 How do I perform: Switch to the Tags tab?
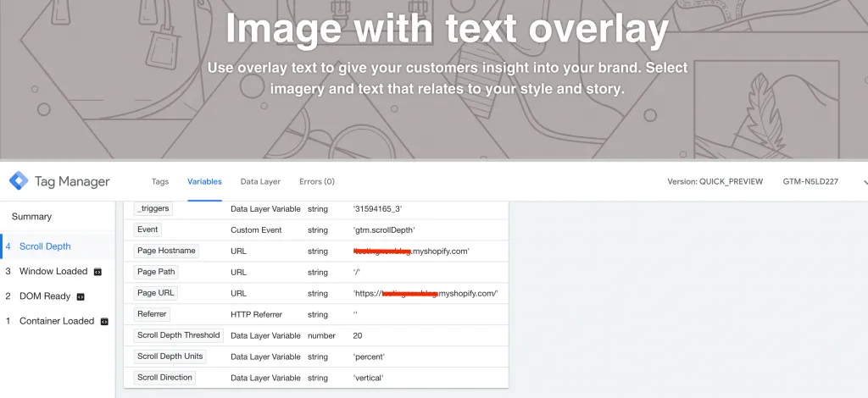coord(160,181)
